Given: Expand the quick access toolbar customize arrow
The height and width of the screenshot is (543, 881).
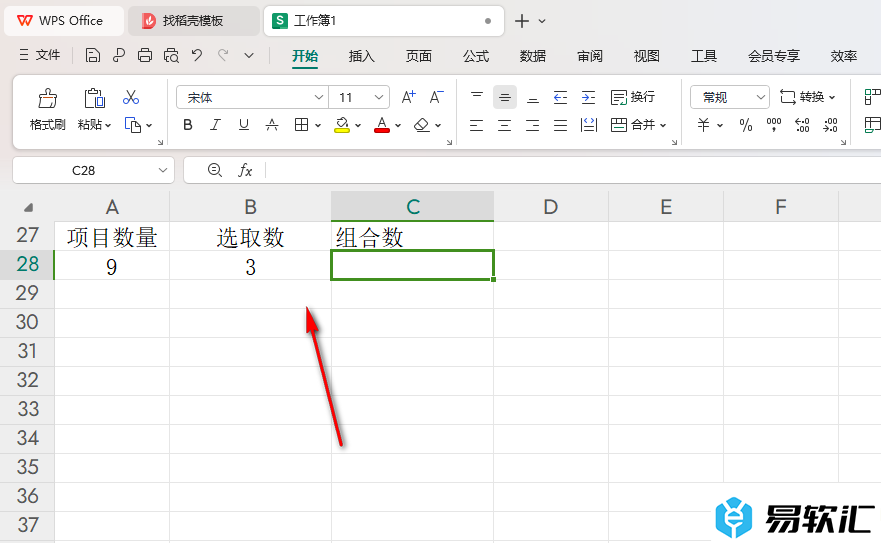Looking at the screenshot, I should pos(249,55).
